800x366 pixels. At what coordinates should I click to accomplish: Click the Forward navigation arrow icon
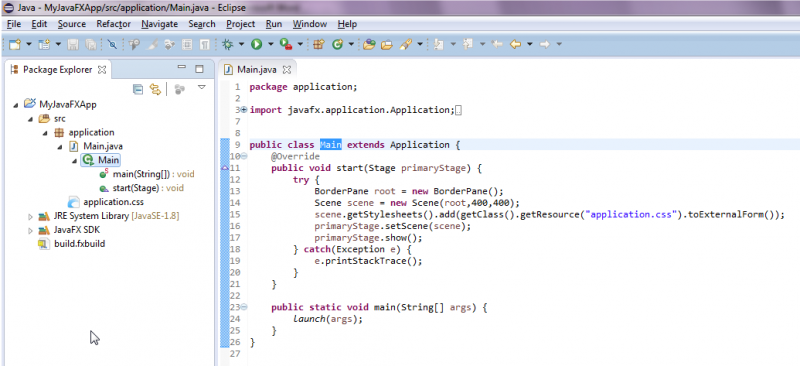click(x=544, y=45)
